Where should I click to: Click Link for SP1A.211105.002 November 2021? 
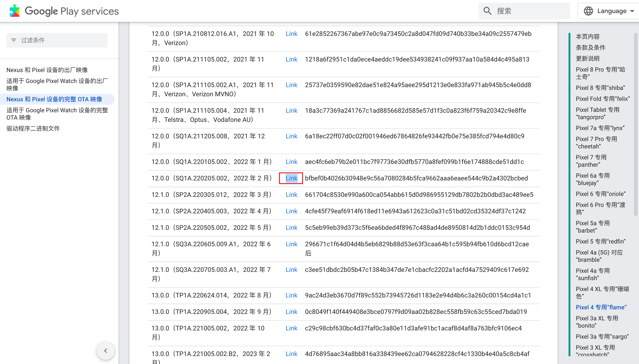point(291,59)
